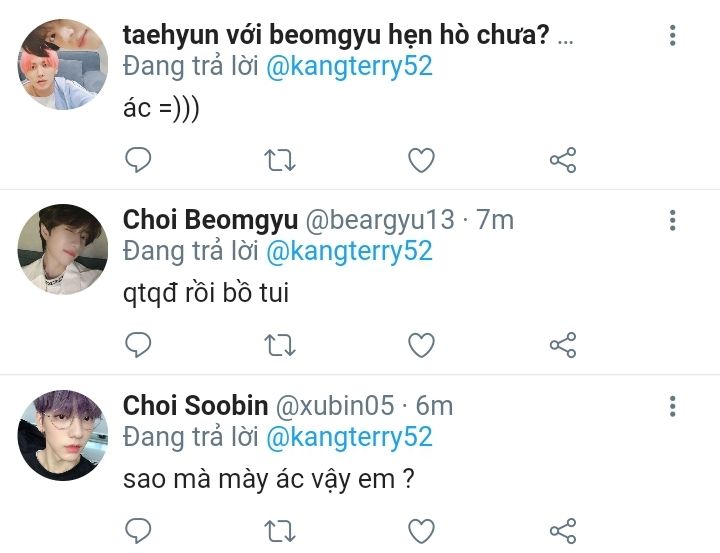Share Choi Soobin's tweet
This screenshot has height=553, width=720.
point(563,530)
